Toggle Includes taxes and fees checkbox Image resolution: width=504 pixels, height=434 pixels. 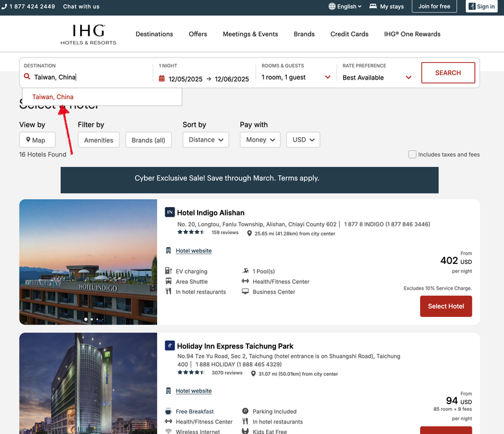(412, 155)
